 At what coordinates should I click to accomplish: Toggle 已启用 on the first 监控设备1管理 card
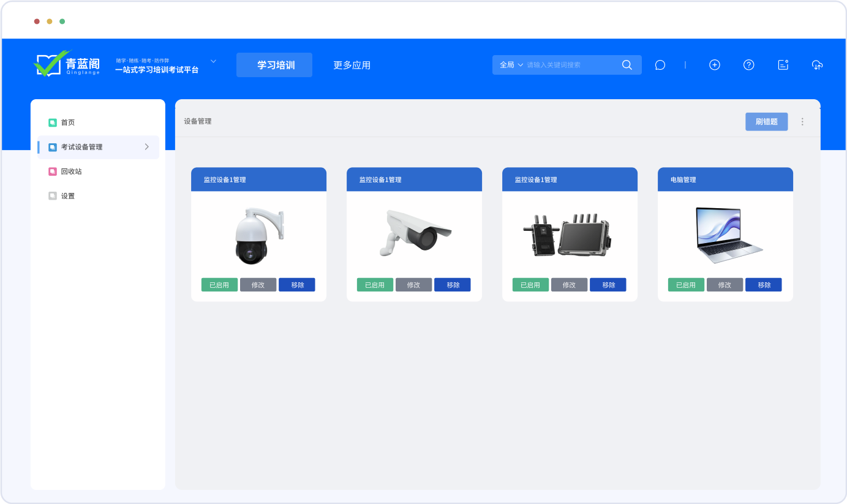point(219,285)
